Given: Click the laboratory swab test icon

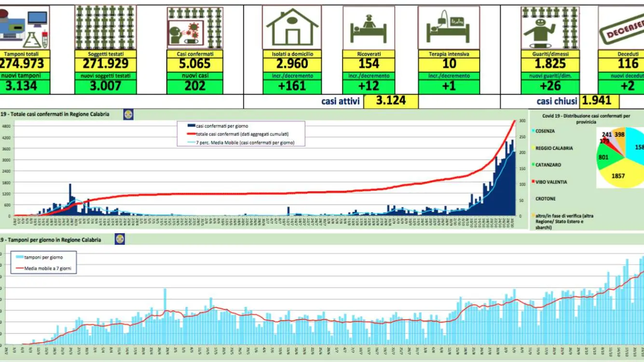Looking at the screenshot, I should (24, 27).
